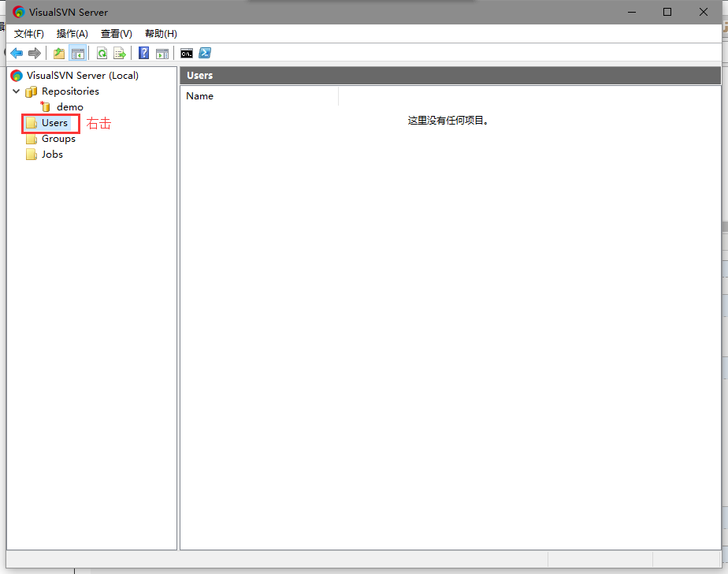Image resolution: width=728 pixels, height=574 pixels.
Task: Select the Users node label
Action: (55, 123)
